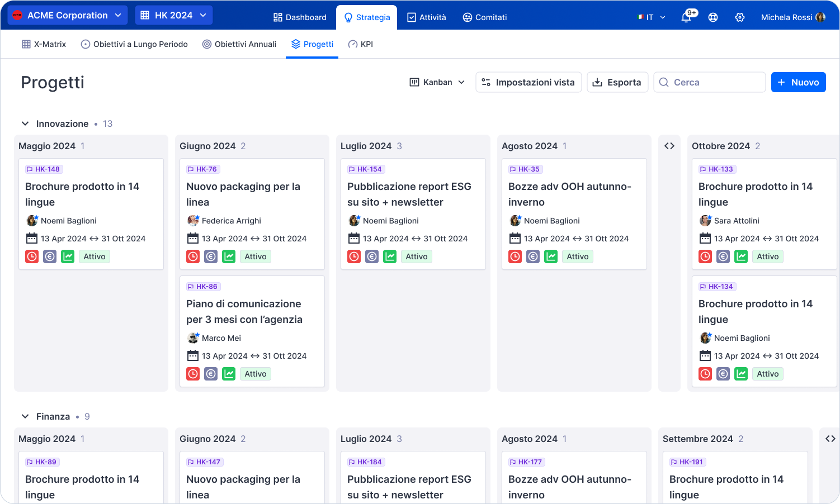This screenshot has height=504, width=840.
Task: Click the red clock icon on HK-86
Action: click(194, 374)
